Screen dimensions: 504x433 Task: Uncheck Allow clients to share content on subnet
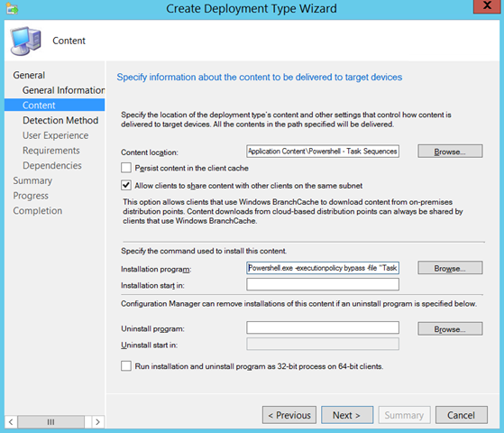tap(126, 185)
